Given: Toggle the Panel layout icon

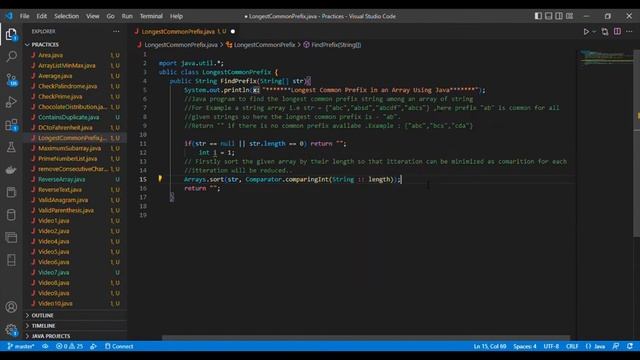Looking at the screenshot, I should coord(549,16).
